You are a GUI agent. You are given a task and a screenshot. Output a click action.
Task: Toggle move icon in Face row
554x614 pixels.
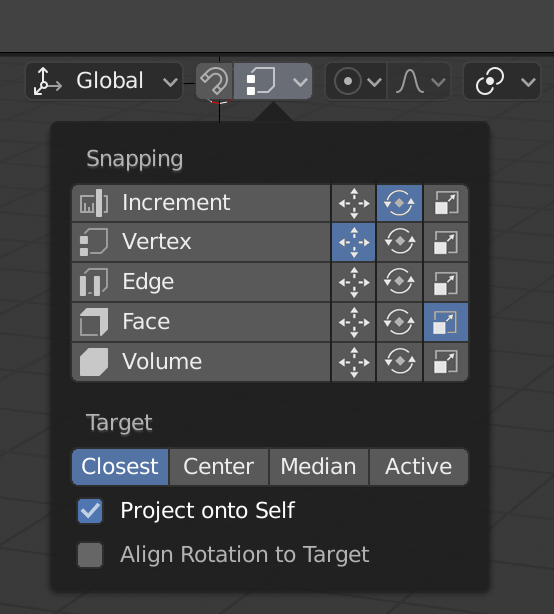(x=354, y=322)
